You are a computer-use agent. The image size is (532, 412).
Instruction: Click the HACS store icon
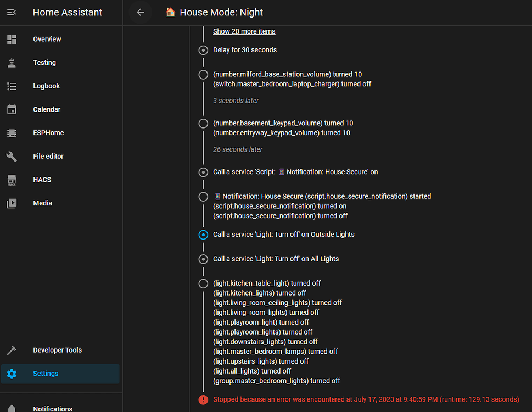pos(12,180)
